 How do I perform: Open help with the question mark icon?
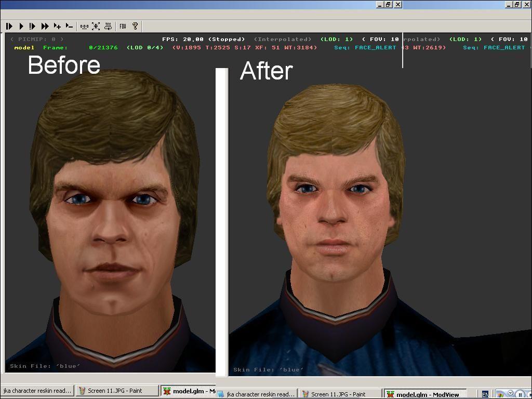pos(135,26)
